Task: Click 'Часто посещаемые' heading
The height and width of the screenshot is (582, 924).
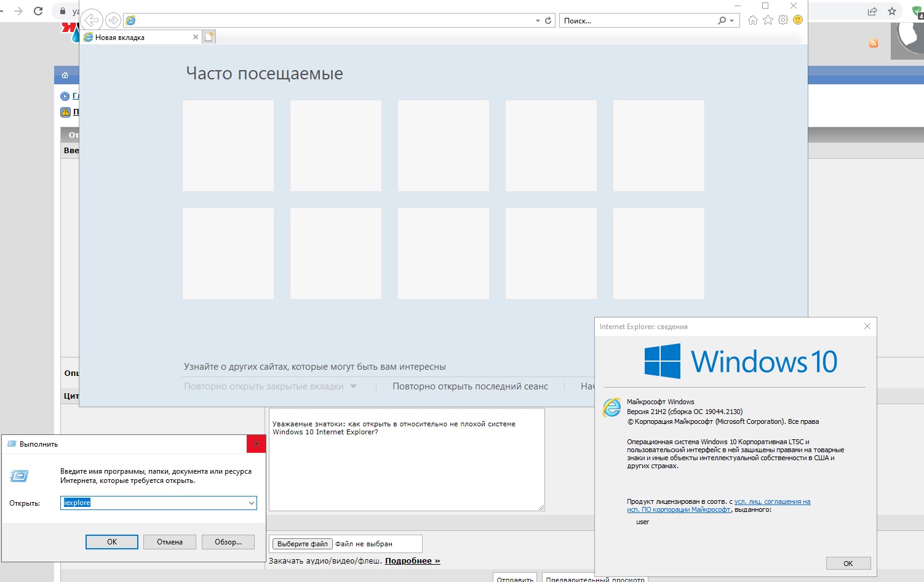Action: 265,73
